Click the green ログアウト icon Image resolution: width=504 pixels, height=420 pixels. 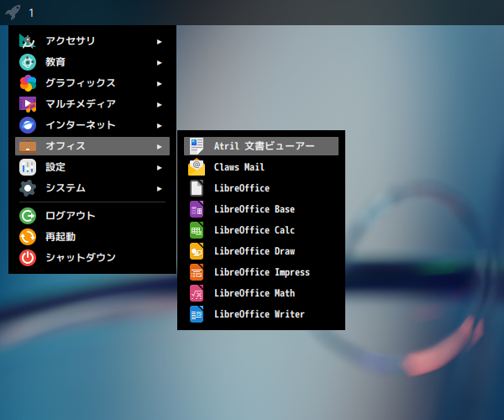[x=28, y=216]
